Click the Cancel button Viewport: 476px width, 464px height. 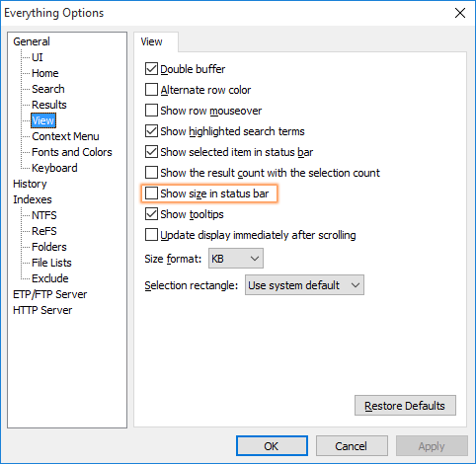pos(352,446)
